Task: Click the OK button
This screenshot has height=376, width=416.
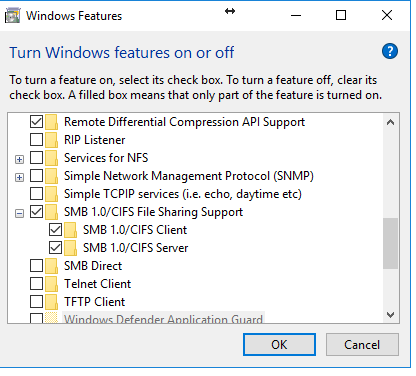Action: click(279, 344)
